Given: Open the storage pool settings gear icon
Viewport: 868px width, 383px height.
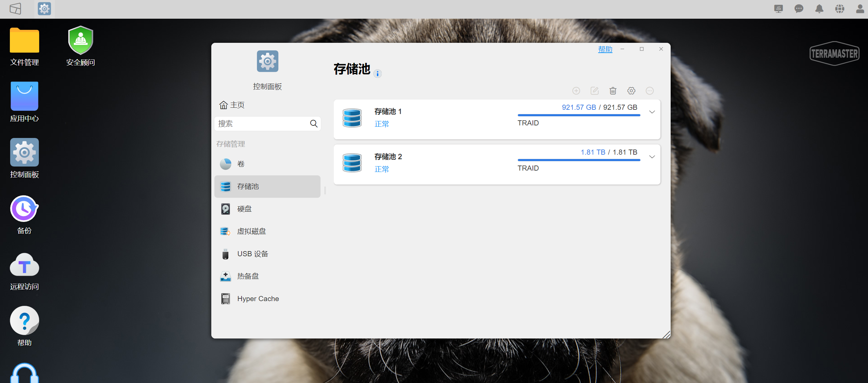Looking at the screenshot, I should point(631,91).
